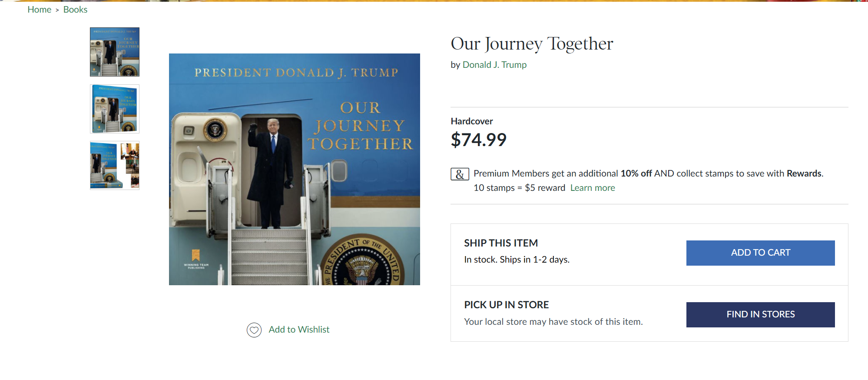The width and height of the screenshot is (868, 380).
Task: Click the heart icon beside Add to Wishlist
Action: tap(254, 330)
